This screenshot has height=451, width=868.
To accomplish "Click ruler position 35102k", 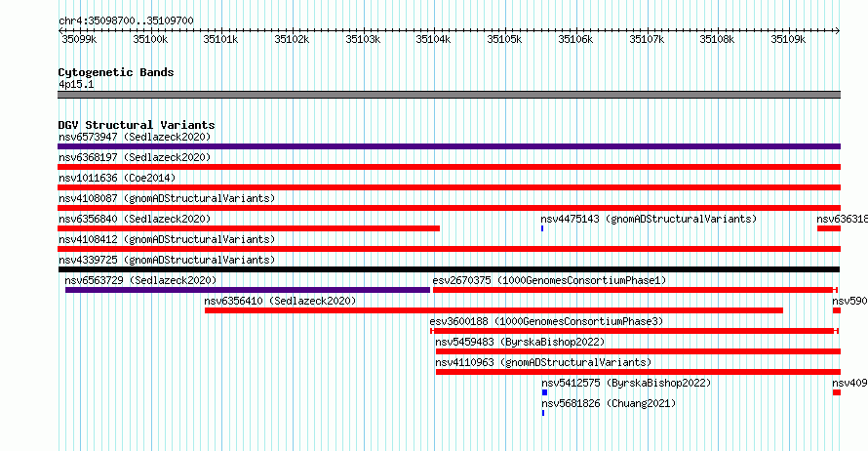I will (292, 39).
